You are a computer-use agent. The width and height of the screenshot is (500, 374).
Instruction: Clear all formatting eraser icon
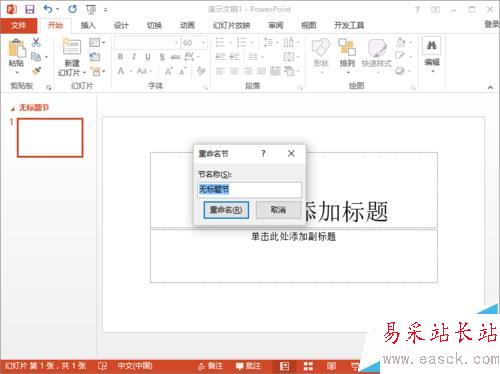[x=201, y=71]
